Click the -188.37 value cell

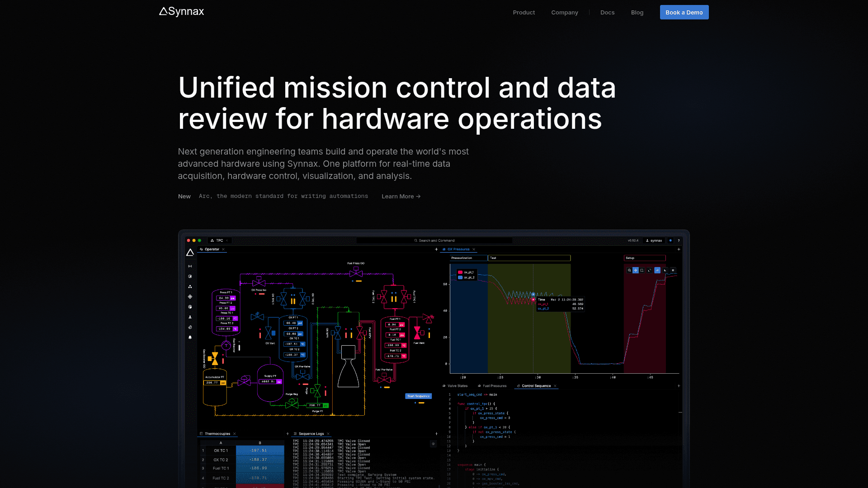point(260,460)
